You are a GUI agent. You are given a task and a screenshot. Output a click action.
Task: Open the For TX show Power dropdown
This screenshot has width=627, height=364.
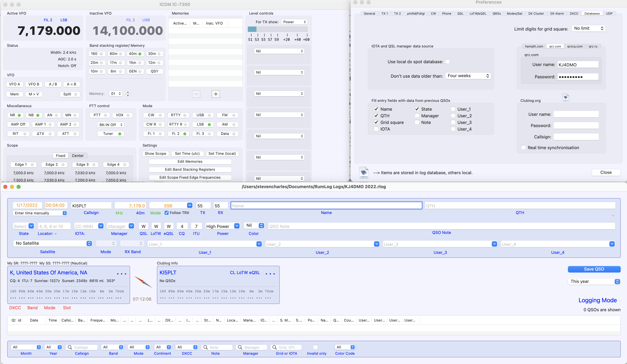pyautogui.click(x=294, y=22)
